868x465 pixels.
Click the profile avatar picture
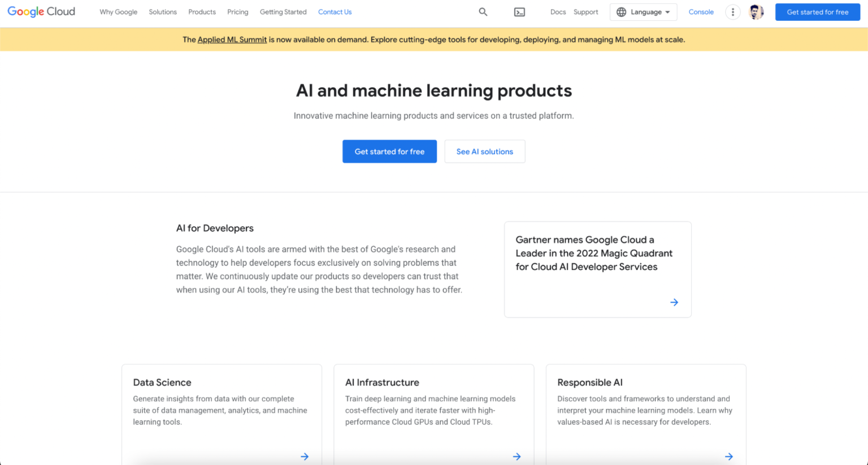[x=756, y=11]
